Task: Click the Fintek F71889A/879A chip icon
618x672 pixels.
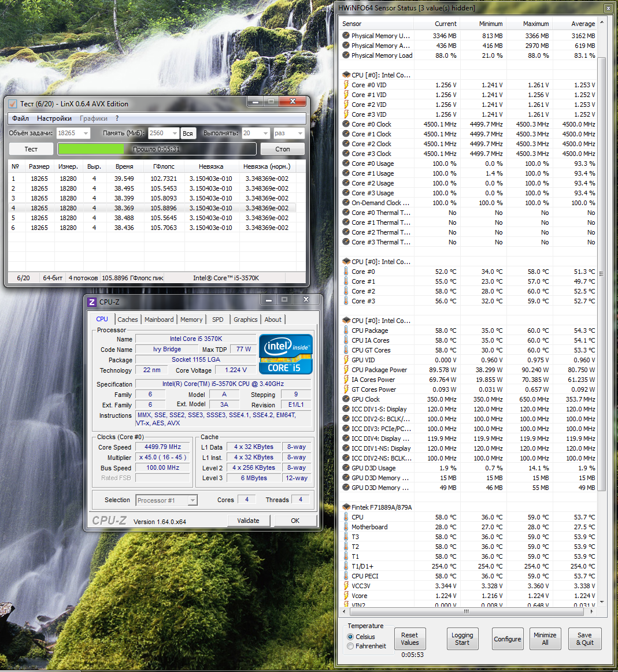Action: point(346,507)
